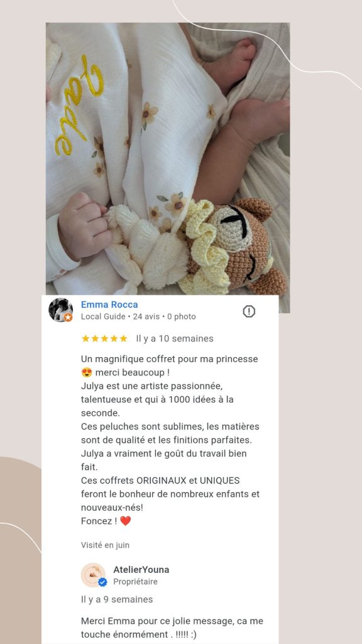362x644 pixels.
Task: Click the 'Visité en juin' label
Action: [105, 545]
